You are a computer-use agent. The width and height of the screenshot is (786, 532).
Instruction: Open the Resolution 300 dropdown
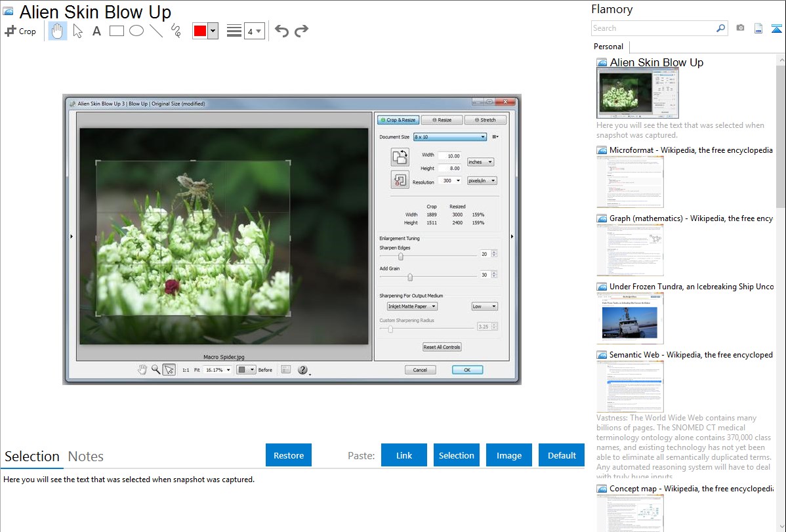point(449,180)
